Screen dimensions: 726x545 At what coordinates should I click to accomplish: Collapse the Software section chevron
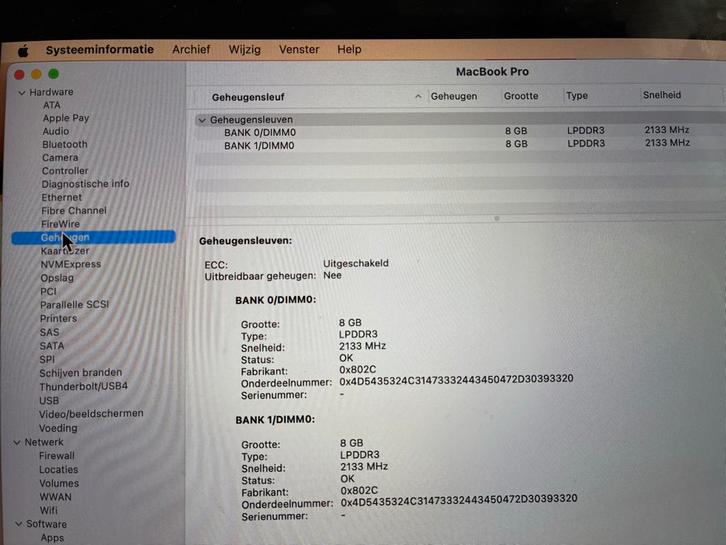click(19, 524)
